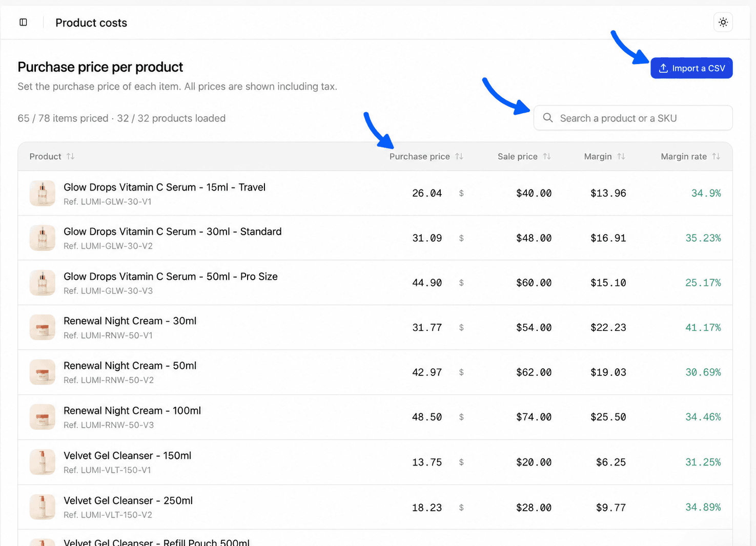Edit purchase price 42.97 field
Viewport: 756px width, 546px height.
427,372
